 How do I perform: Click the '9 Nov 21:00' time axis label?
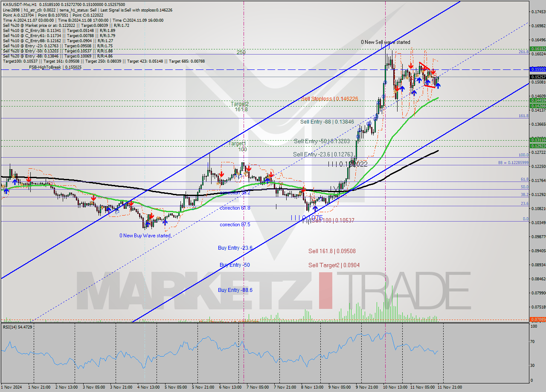367,387
